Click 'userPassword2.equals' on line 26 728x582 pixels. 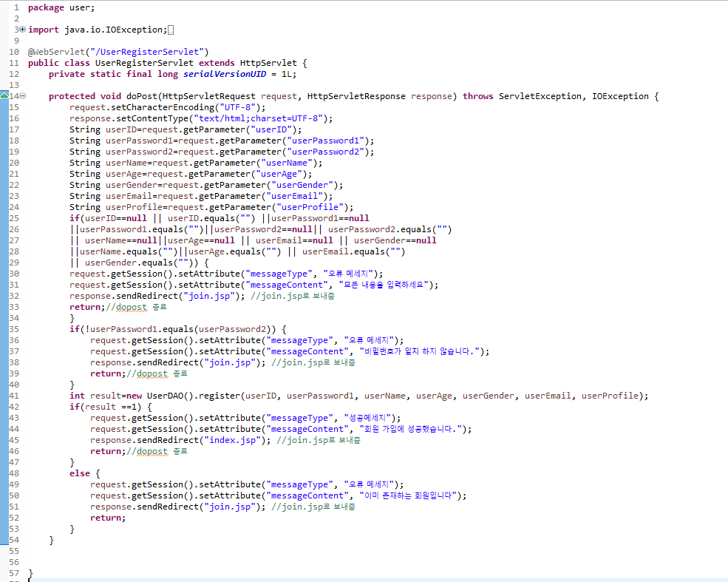[x=380, y=229]
